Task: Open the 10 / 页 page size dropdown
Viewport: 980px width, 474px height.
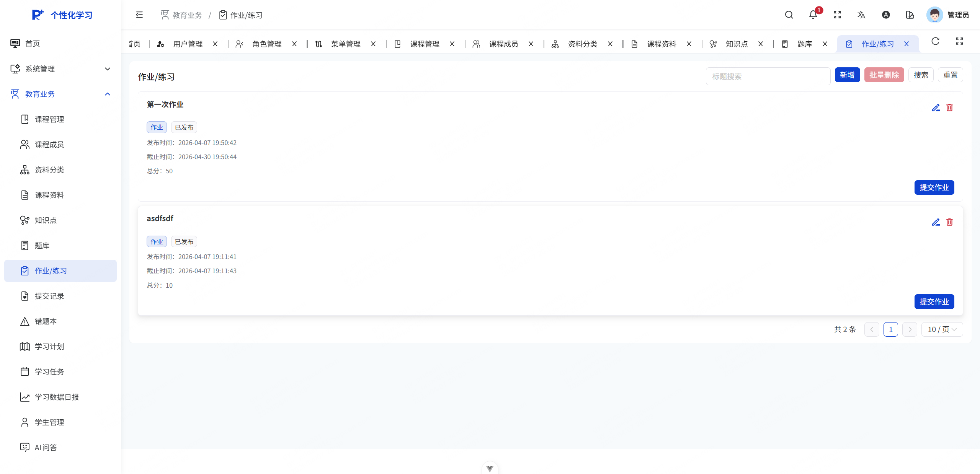Action: 942,329
